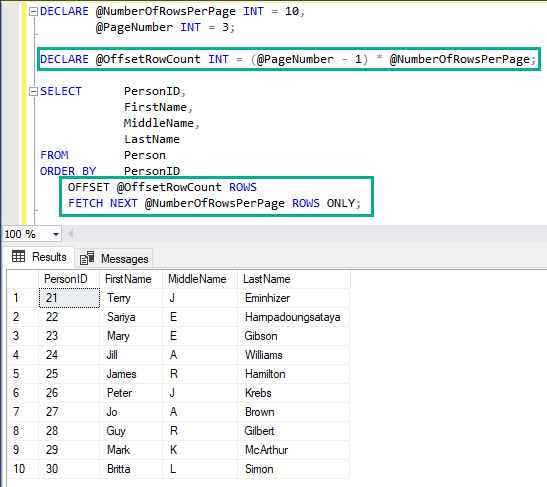Image resolution: width=547 pixels, height=487 pixels.
Task: Click the Messages tab icon
Action: (x=87, y=259)
